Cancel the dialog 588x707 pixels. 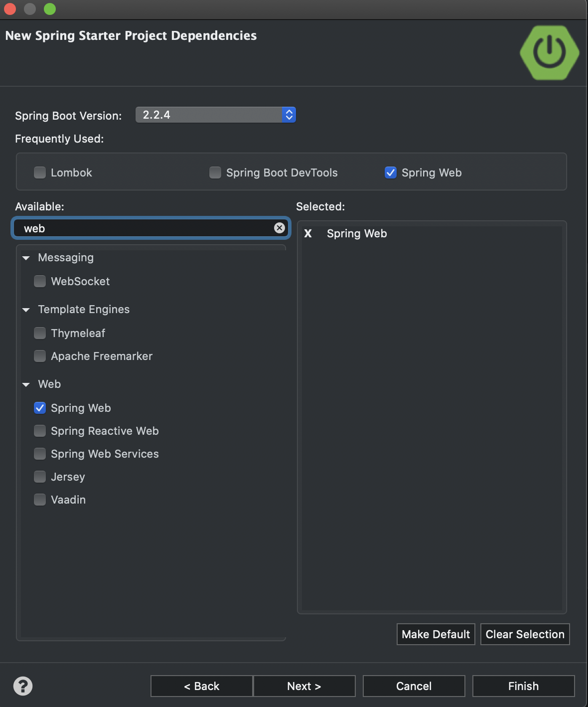point(414,686)
